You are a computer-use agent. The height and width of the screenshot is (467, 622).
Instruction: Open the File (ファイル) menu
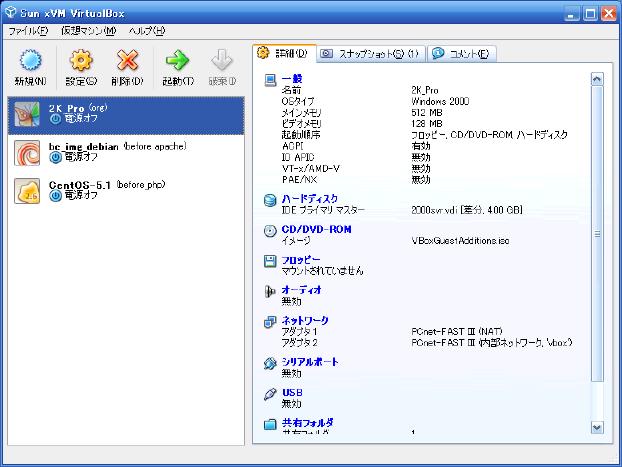pyautogui.click(x=28, y=31)
